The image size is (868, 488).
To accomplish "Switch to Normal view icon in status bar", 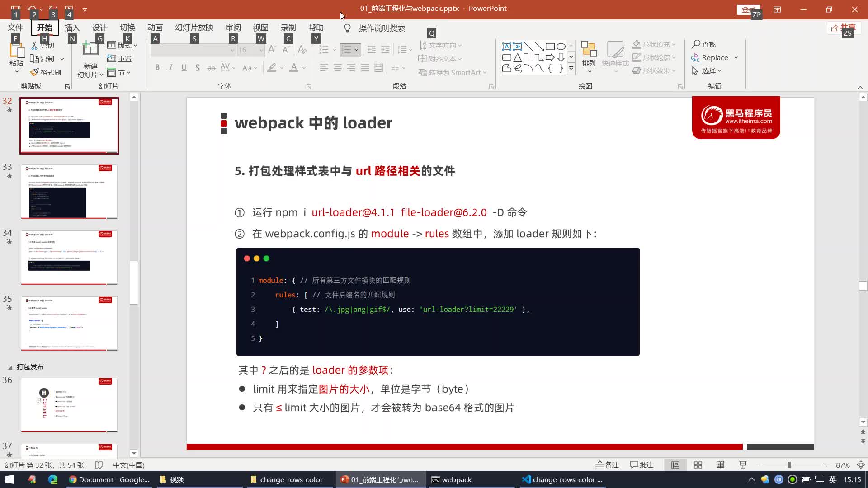I will [675, 465].
